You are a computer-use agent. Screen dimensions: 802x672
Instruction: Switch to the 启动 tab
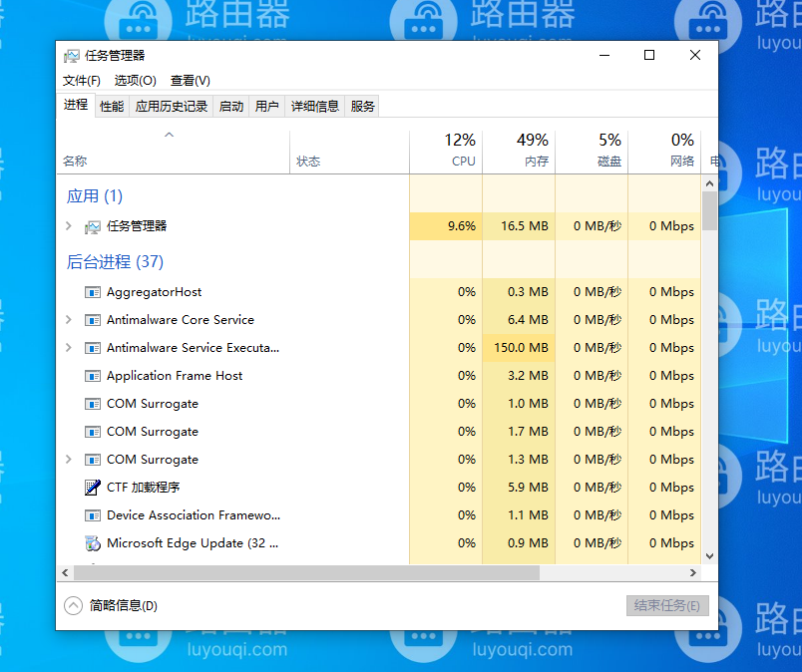click(231, 107)
